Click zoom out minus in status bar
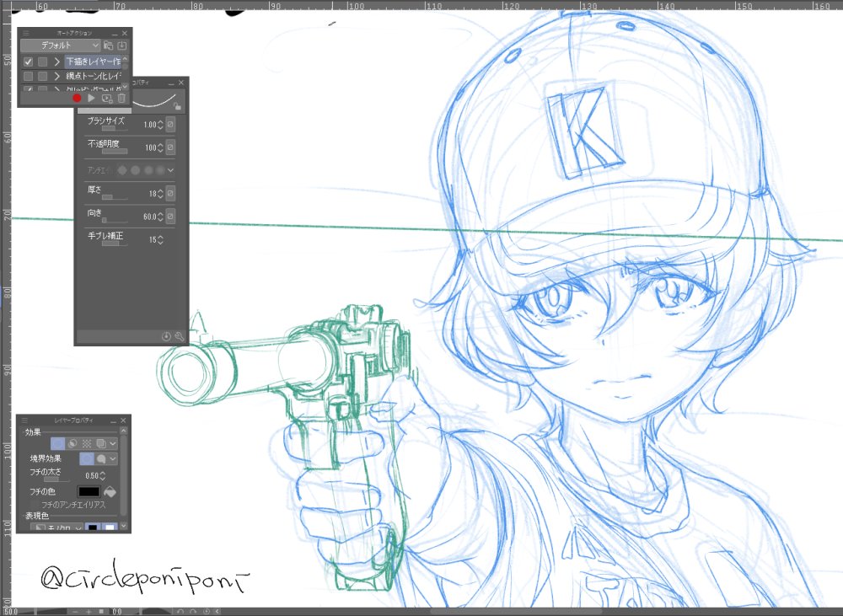Viewport: 843px width, 616px height. [x=75, y=612]
